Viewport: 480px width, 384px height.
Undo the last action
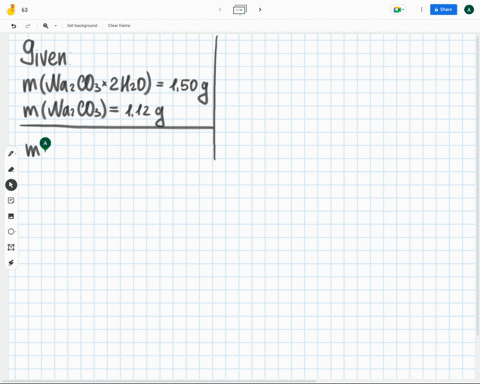coord(14,26)
